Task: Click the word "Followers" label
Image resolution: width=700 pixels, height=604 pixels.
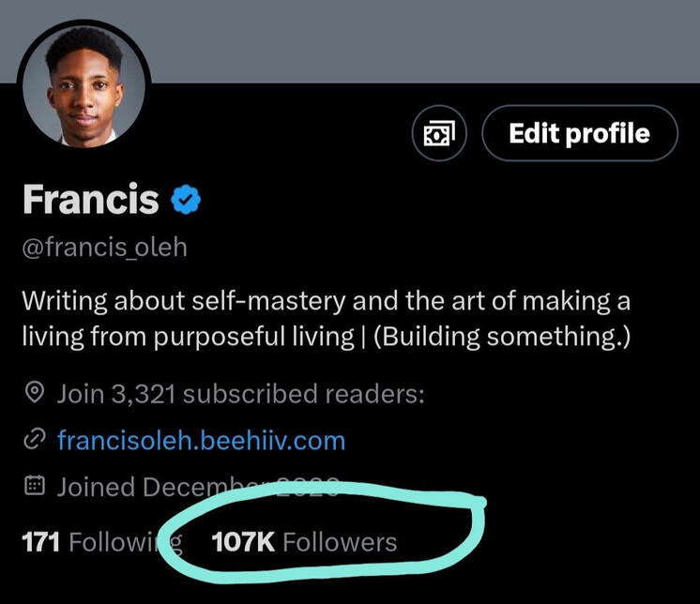Action: coord(339,542)
